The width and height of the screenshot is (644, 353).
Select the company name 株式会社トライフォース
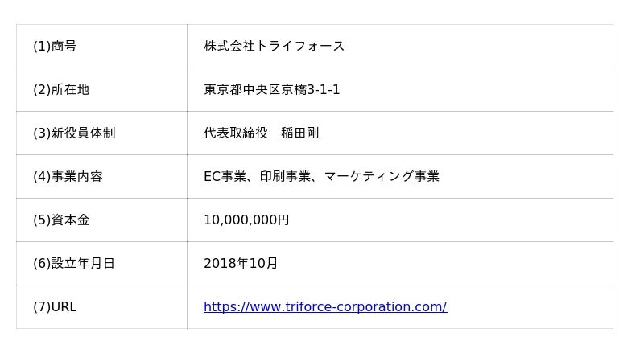point(274,46)
